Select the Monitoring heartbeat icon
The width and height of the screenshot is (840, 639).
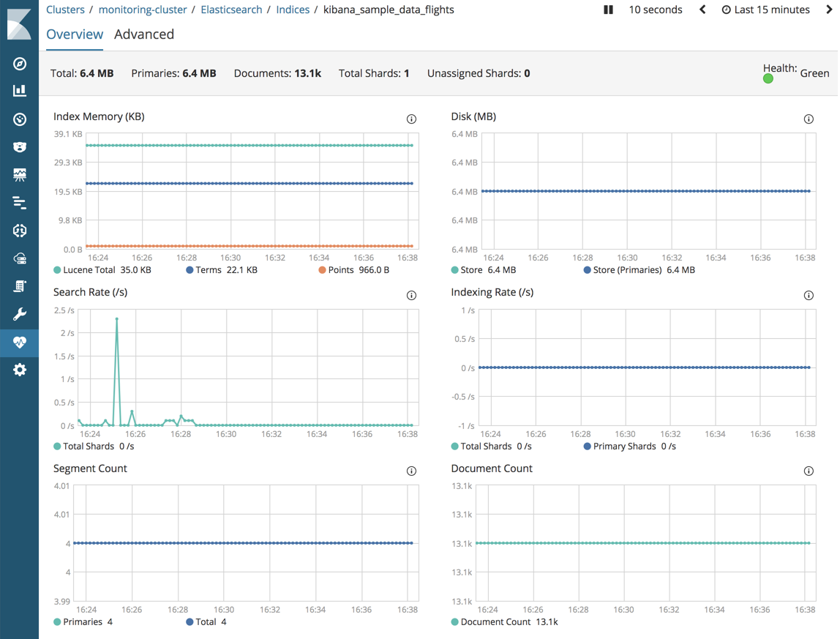pos(18,342)
